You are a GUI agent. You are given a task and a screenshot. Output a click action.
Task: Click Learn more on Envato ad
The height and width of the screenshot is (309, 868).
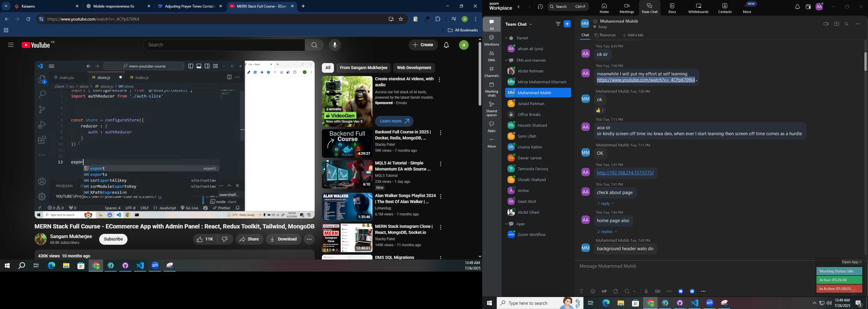coord(394,121)
